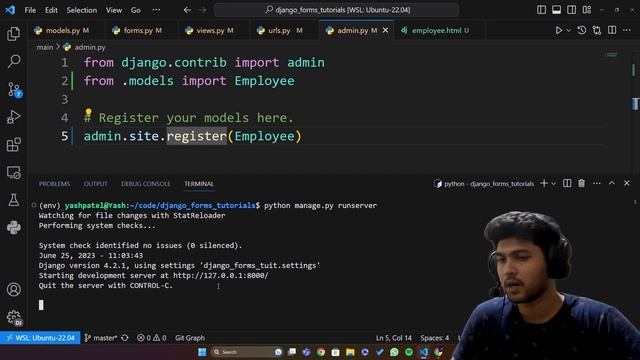Screen dimensions: 640x360
Task: Click Ln 5, Col 14 cursor position
Action: coord(393,338)
